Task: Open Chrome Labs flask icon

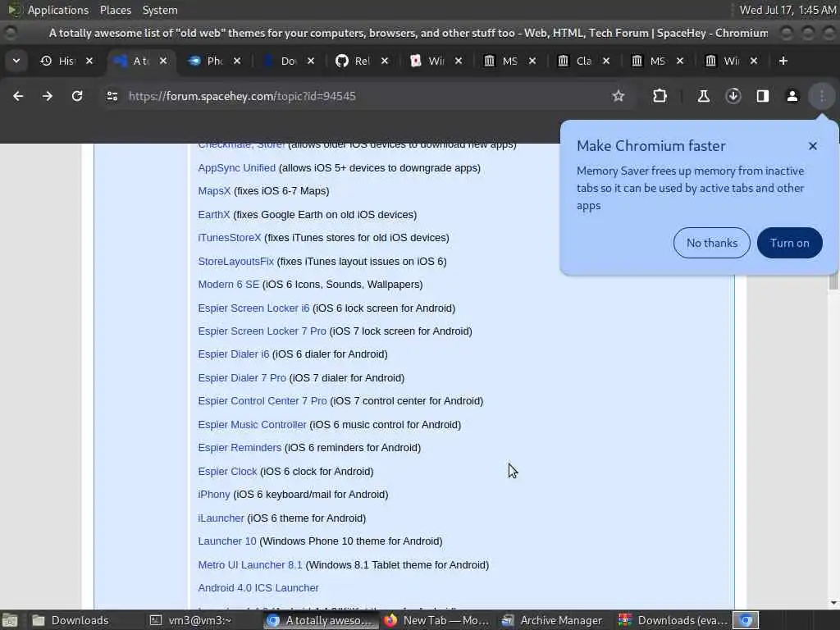Action: coord(703,96)
